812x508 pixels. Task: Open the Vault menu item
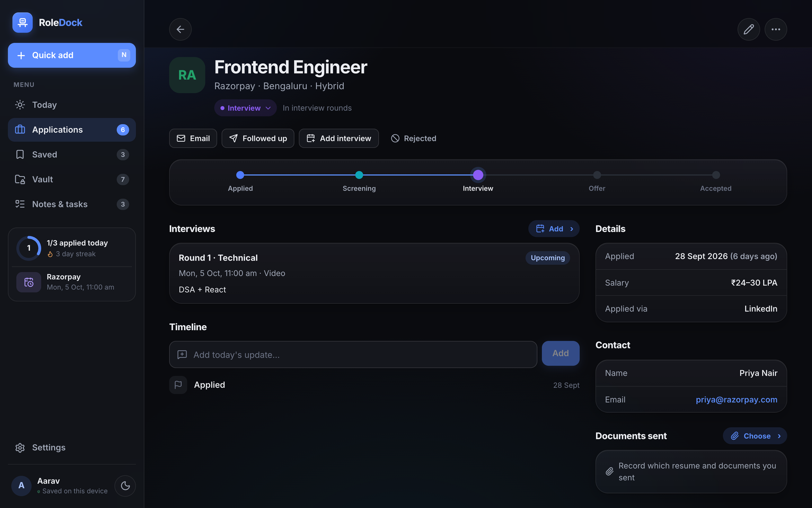point(72,179)
